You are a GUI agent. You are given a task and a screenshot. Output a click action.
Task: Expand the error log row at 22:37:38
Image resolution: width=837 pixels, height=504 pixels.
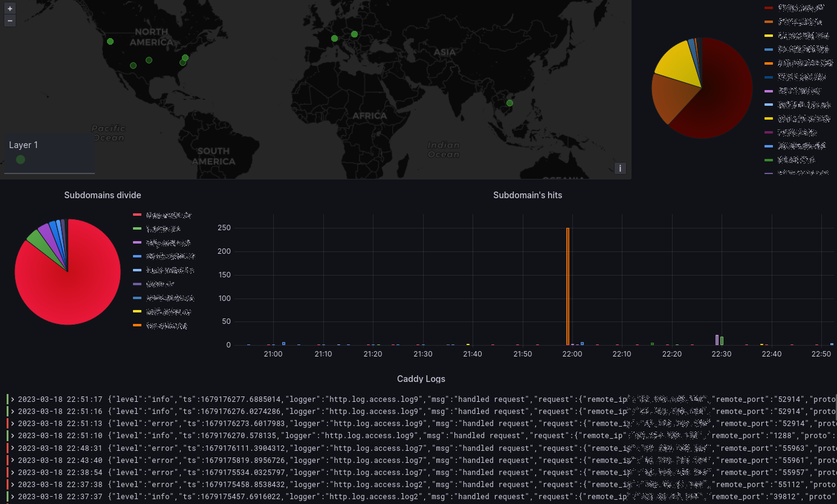13,485
